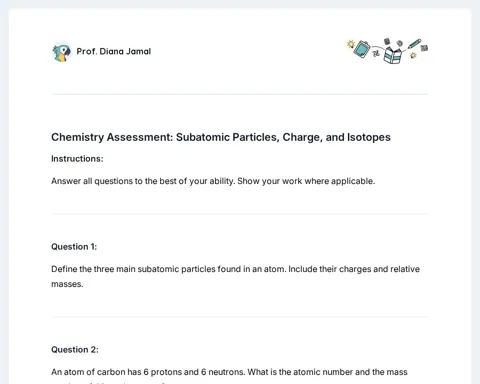Click the small lightbulb below the pencil
480x384 pixels.
tap(413, 55)
